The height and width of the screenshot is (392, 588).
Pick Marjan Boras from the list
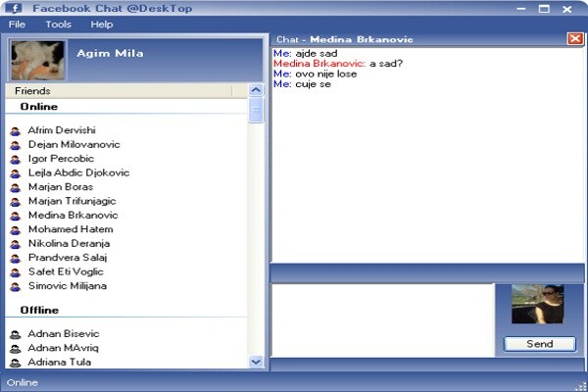(61, 187)
